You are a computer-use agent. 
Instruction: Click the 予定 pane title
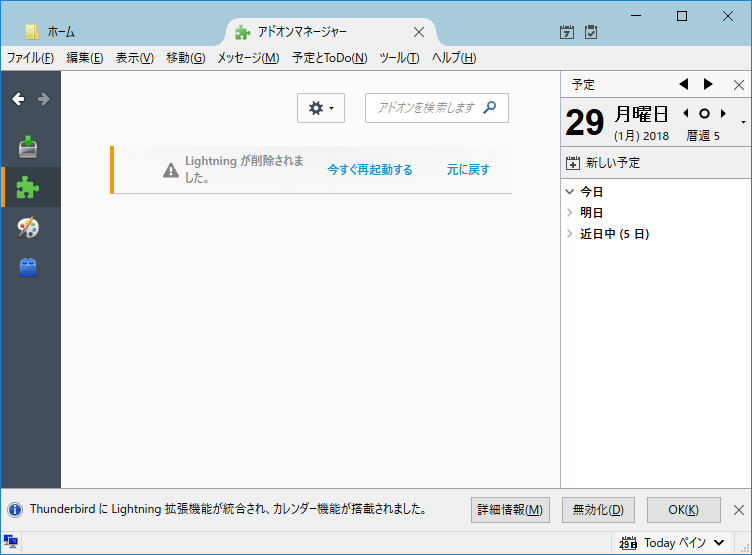point(583,85)
